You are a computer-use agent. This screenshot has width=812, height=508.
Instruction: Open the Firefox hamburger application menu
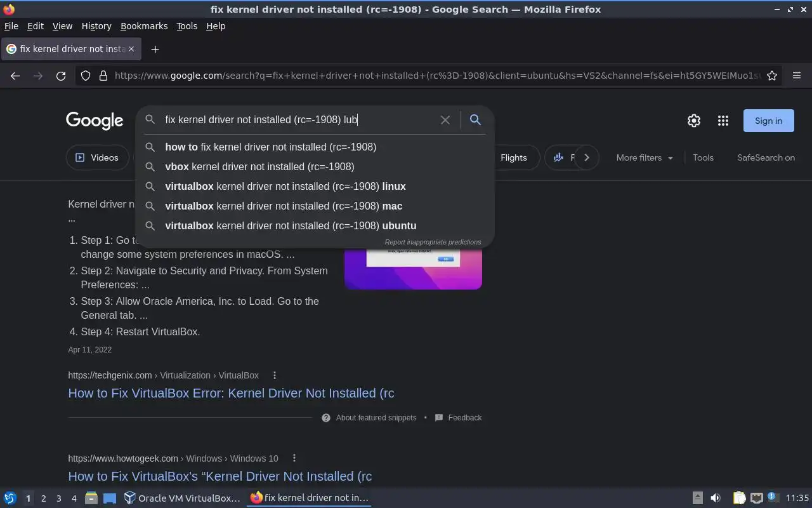(797, 76)
